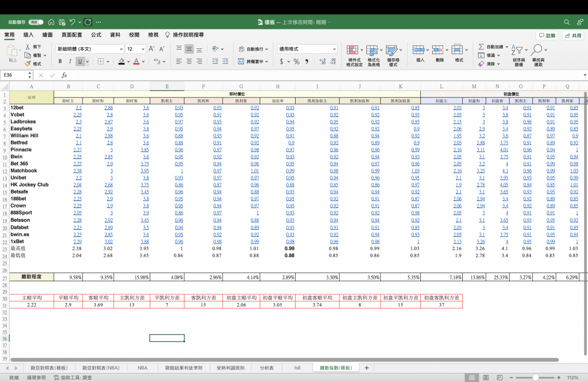Expand the merge and center (跨欄置中) dropdown
The image size is (588, 382).
tap(267, 62)
